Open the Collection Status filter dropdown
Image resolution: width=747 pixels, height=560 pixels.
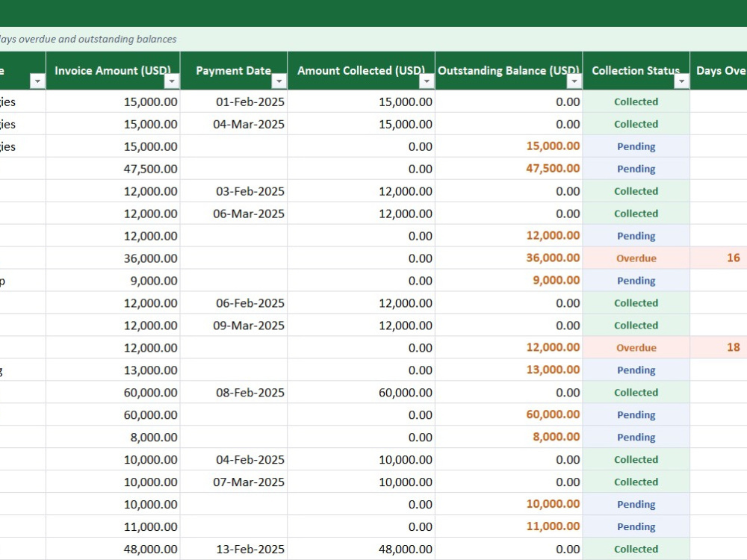coord(682,81)
